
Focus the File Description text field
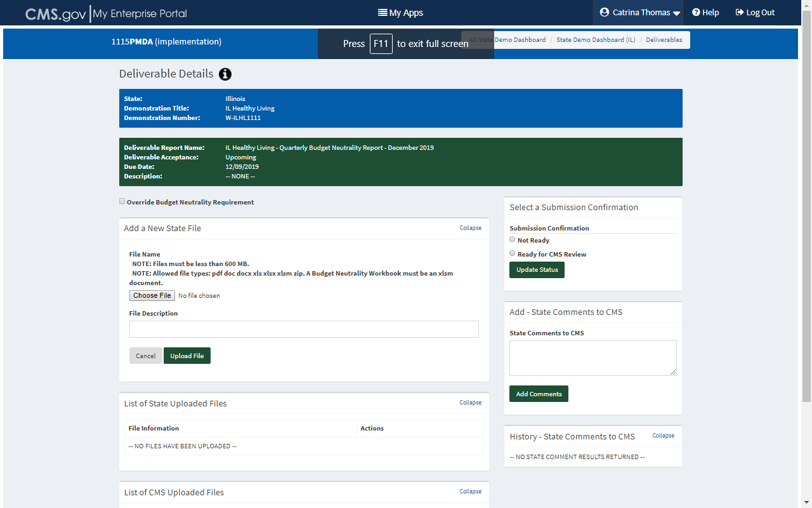click(304, 329)
